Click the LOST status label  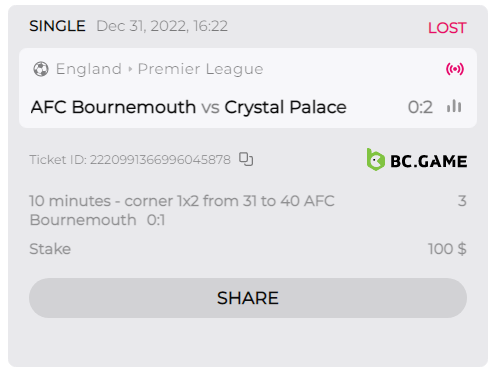pos(447,28)
